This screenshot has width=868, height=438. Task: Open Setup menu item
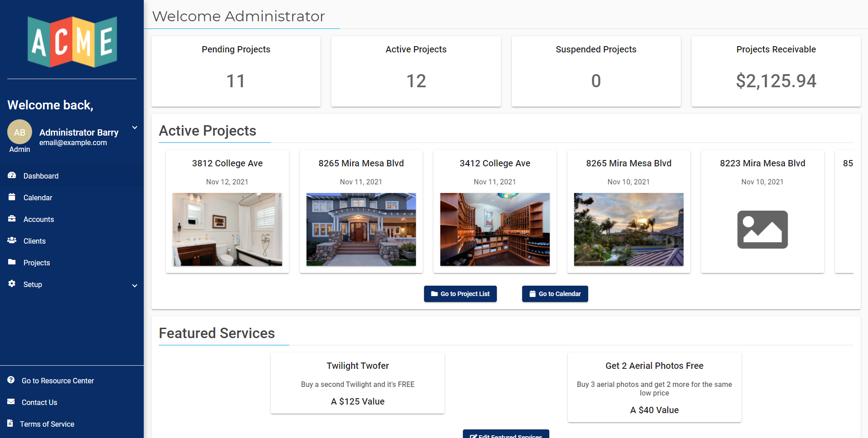tap(72, 284)
